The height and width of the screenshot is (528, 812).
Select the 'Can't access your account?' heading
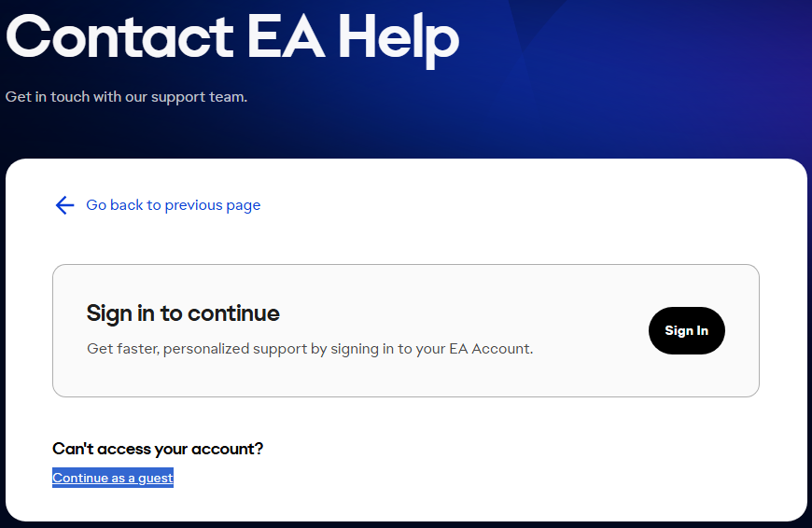point(158,449)
